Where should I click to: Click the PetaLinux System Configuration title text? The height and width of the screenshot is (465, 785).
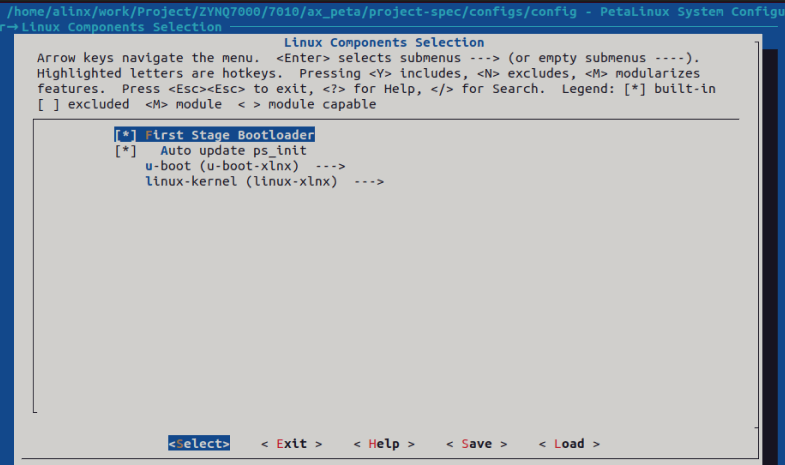click(x=692, y=12)
